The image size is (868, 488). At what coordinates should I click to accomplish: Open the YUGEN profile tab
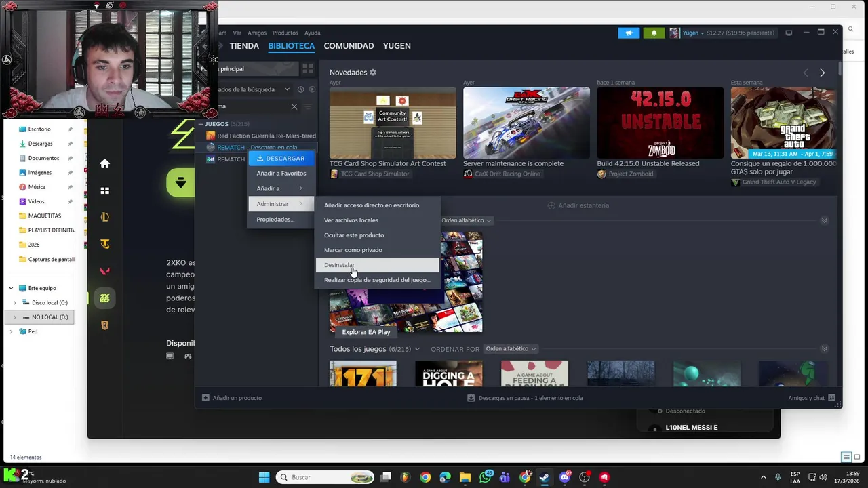point(397,46)
